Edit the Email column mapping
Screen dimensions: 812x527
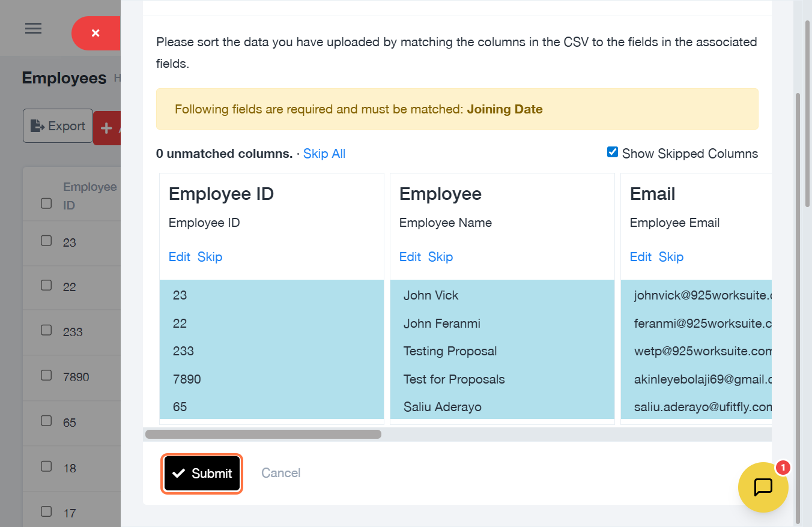tap(640, 257)
